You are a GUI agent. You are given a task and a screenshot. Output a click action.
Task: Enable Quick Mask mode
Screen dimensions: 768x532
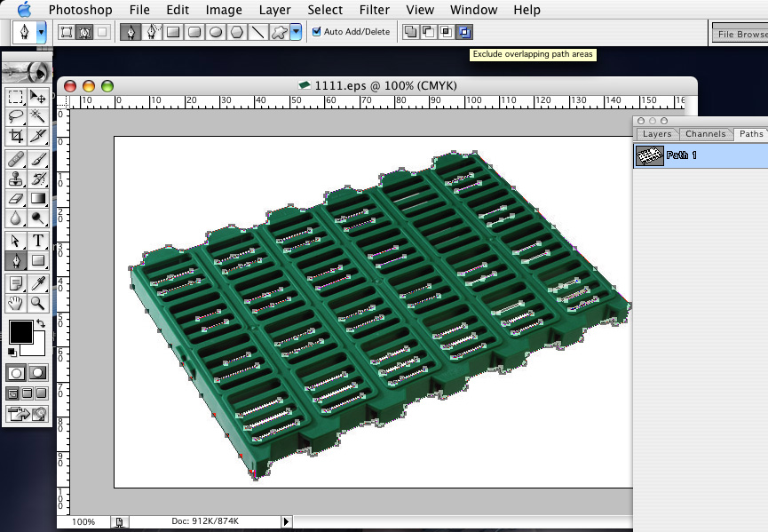coord(38,372)
